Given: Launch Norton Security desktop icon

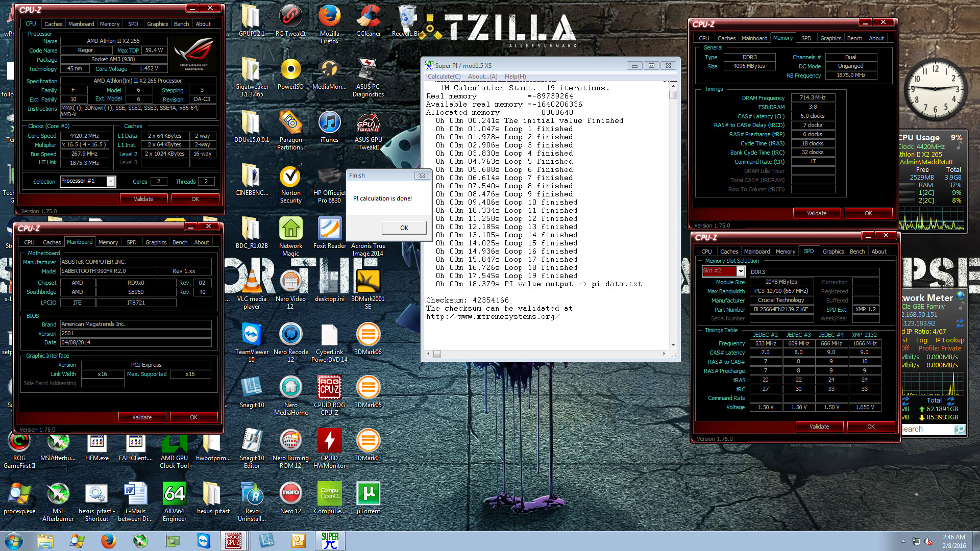Looking at the screenshot, I should 290,183.
